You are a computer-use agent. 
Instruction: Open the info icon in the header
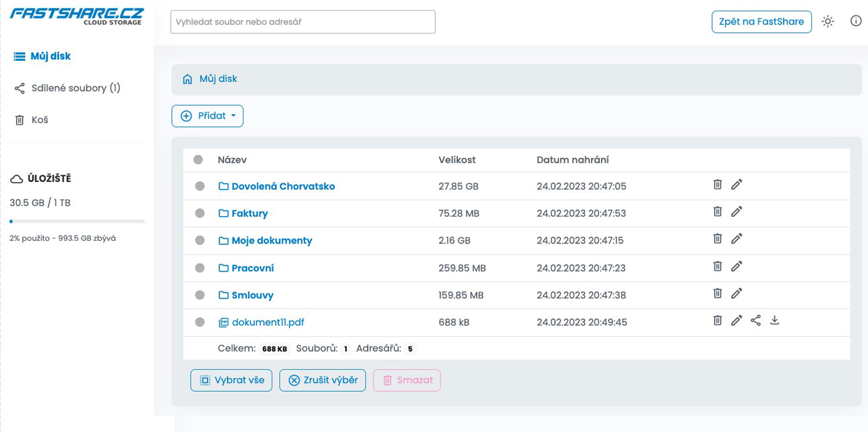pos(855,21)
